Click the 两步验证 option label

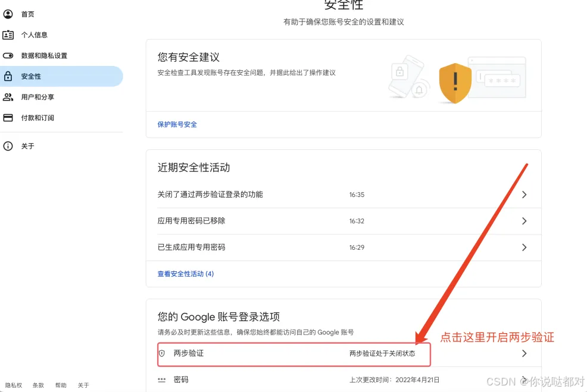189,353
